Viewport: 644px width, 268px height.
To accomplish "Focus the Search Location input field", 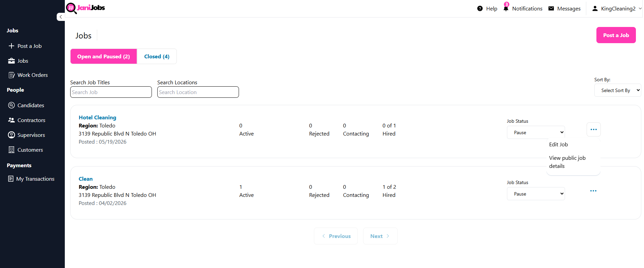I will (198, 92).
